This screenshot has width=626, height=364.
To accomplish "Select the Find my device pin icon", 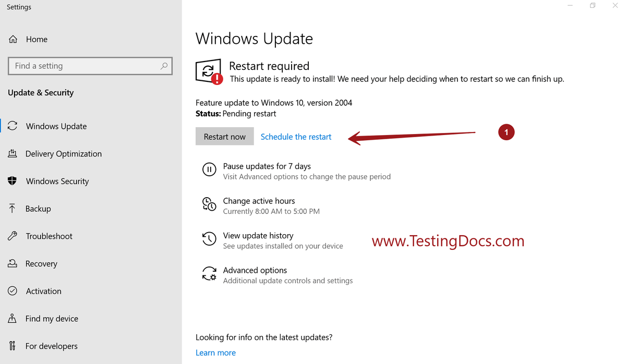I will tap(13, 318).
